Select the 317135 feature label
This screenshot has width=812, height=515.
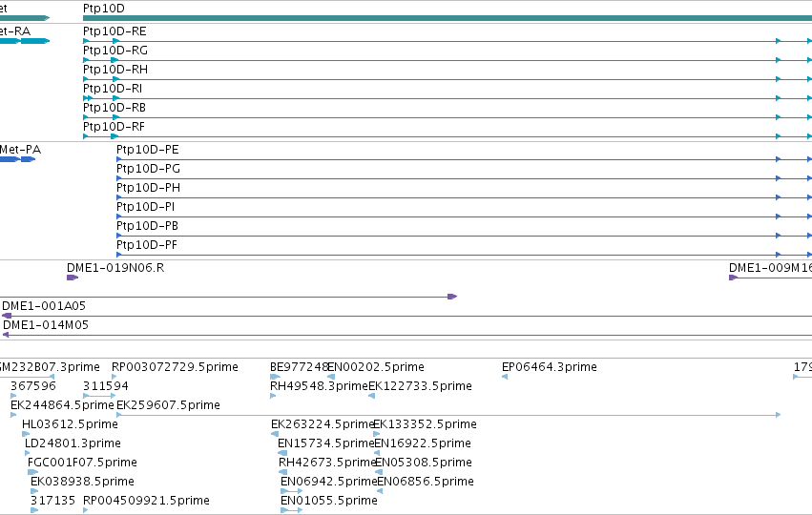52,501
